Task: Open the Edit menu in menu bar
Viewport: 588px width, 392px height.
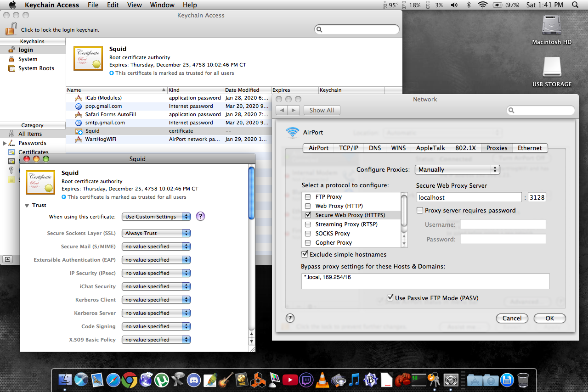Action: click(113, 5)
